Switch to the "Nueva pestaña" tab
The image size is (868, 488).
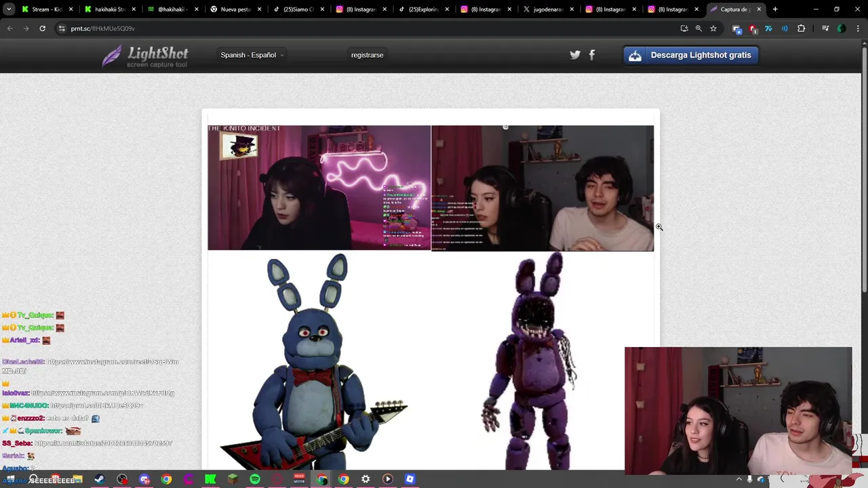pos(235,9)
